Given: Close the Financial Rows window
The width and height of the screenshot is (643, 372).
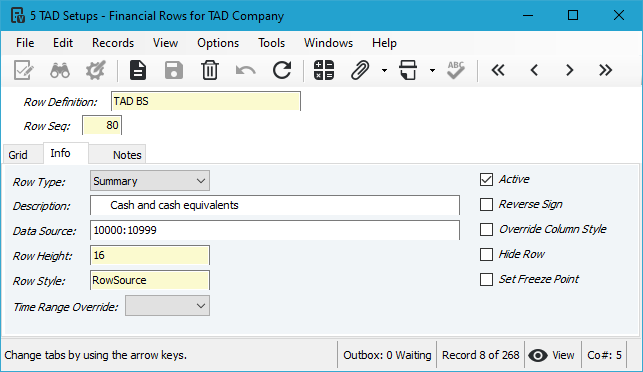Looking at the screenshot, I should point(619,16).
